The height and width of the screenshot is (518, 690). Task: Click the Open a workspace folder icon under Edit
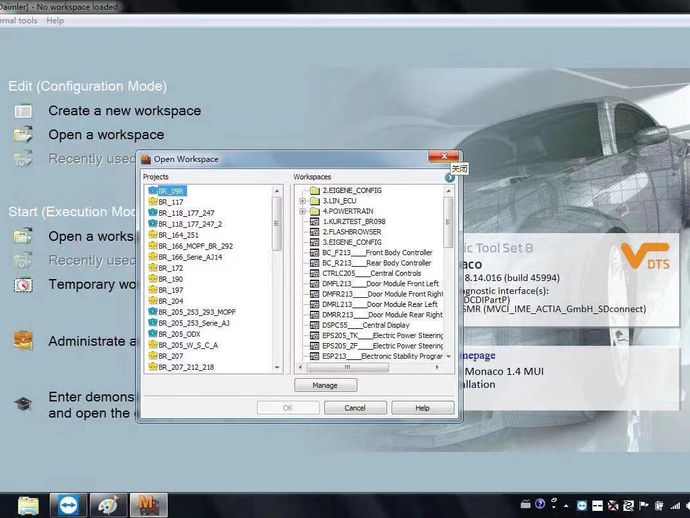tap(23, 135)
